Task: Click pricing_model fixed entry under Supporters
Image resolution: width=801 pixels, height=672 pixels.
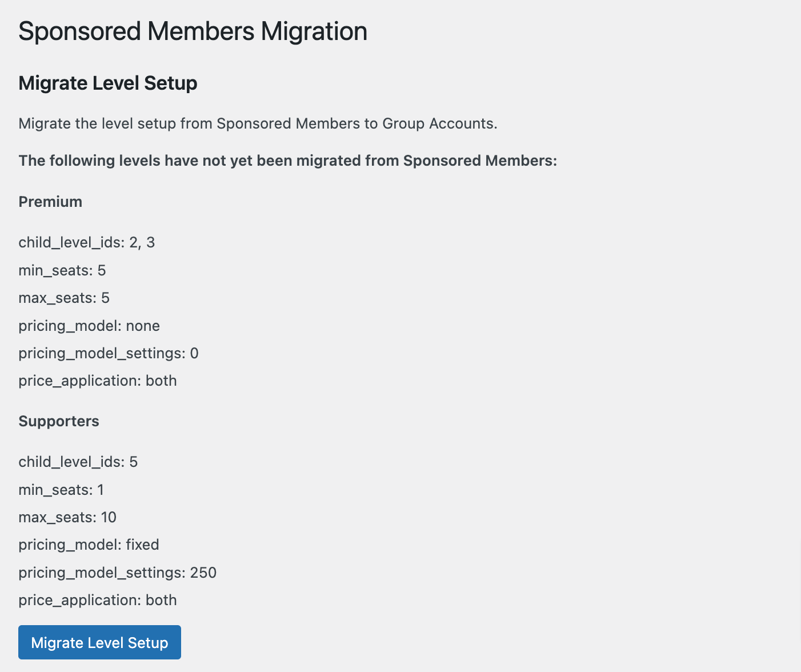Action: [89, 545]
